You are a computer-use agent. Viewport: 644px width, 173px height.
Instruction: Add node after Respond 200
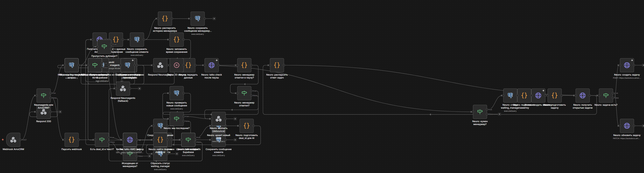(x=60, y=112)
